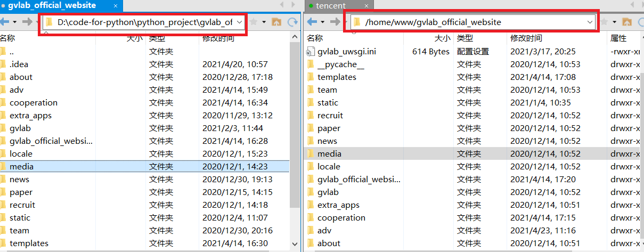
Task: Click the team folder icon in remote pane
Action: coord(311,90)
